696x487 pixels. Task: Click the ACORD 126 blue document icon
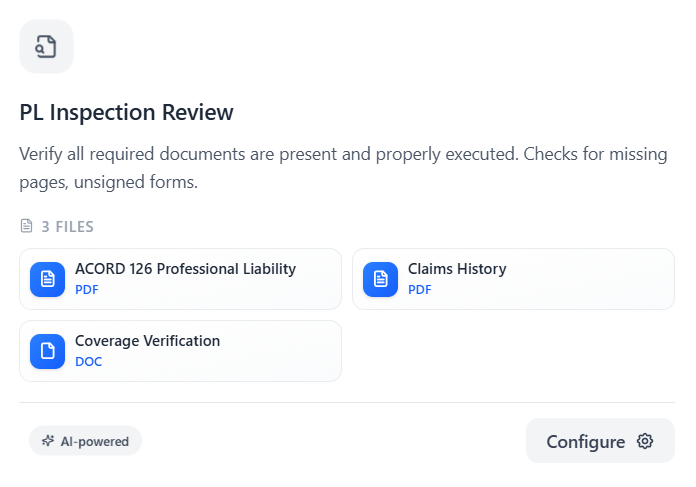(47, 279)
